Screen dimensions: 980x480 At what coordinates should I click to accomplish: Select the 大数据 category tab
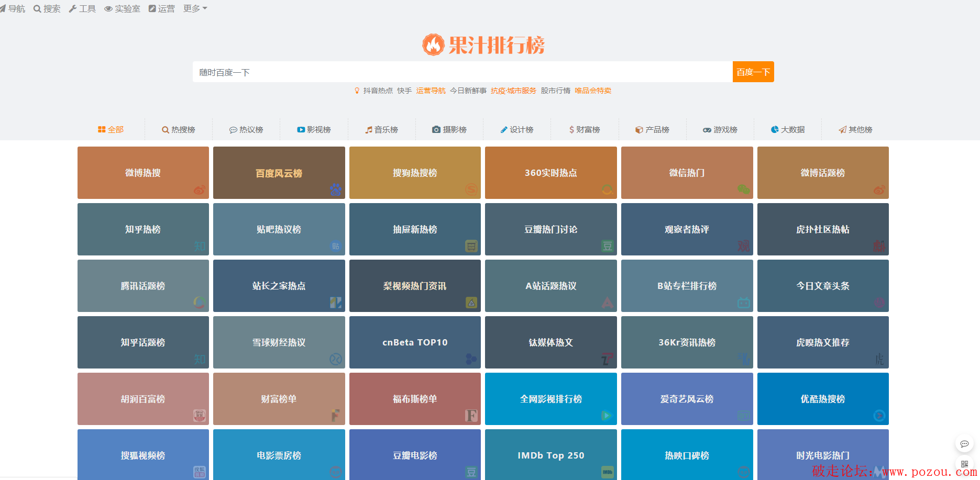788,129
